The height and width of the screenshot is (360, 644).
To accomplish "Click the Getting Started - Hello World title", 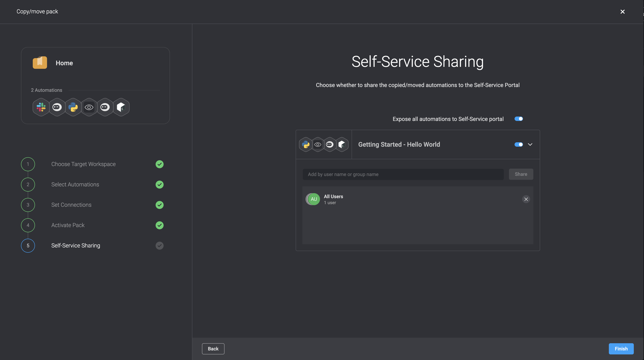I will pyautogui.click(x=399, y=144).
